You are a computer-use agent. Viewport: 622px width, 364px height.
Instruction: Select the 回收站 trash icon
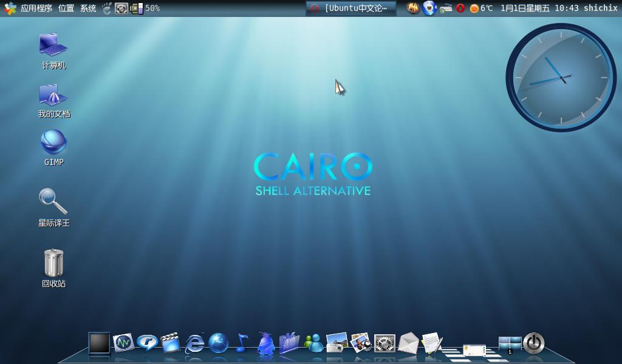pyautogui.click(x=54, y=268)
